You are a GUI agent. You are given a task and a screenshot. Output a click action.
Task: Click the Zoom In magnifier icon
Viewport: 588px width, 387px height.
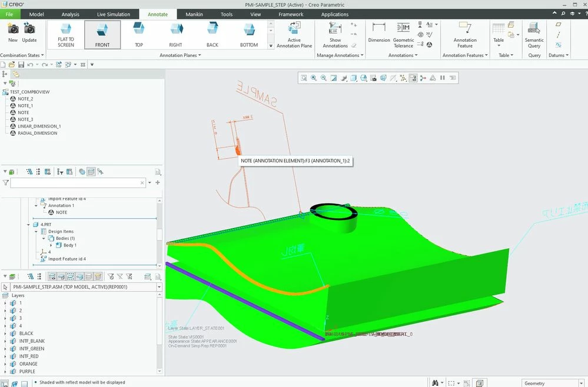[x=314, y=78]
